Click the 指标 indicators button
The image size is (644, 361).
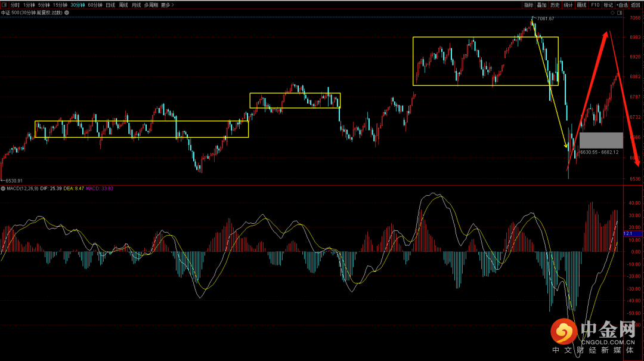528,5
